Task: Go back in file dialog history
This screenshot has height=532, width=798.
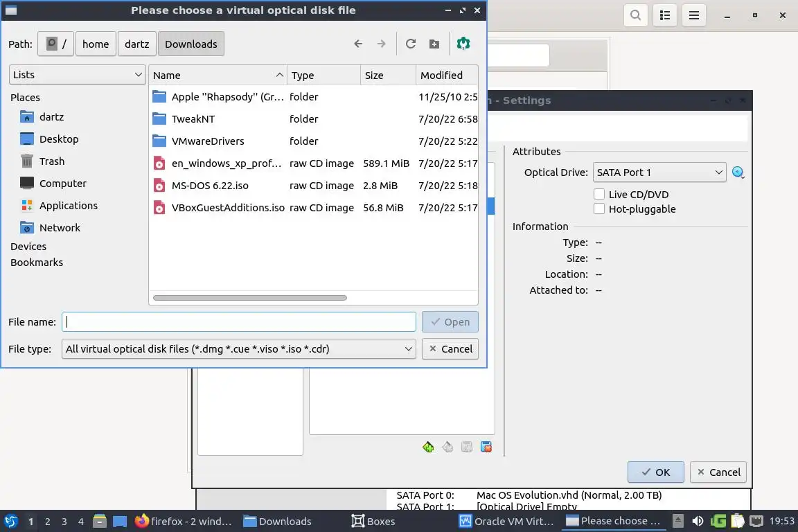Action: [x=357, y=44]
